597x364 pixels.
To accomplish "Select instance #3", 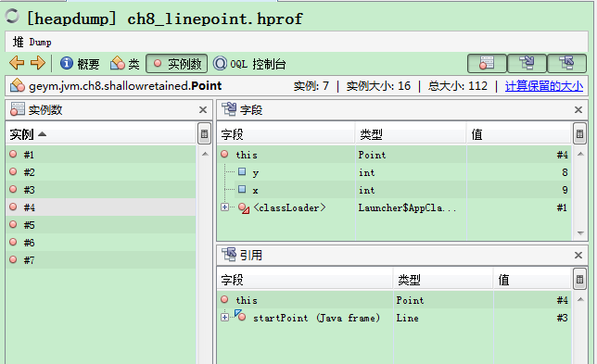I will pos(101,190).
